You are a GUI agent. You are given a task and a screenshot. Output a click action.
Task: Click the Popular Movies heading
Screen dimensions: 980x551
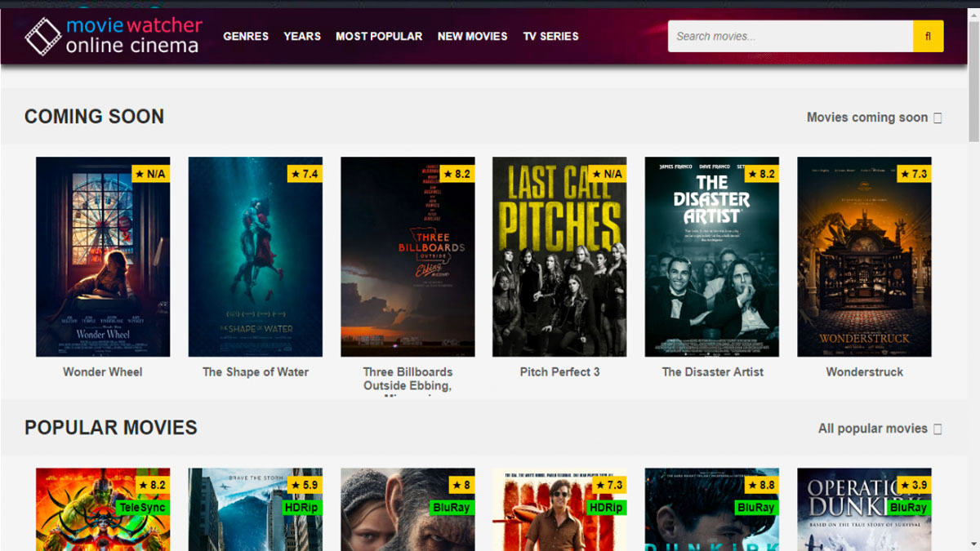click(x=111, y=428)
